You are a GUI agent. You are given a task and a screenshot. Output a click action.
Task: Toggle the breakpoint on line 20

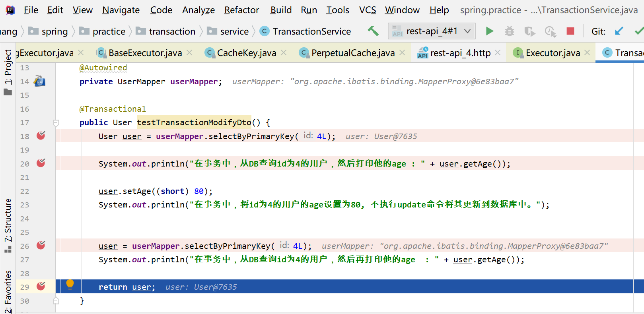[x=41, y=163]
